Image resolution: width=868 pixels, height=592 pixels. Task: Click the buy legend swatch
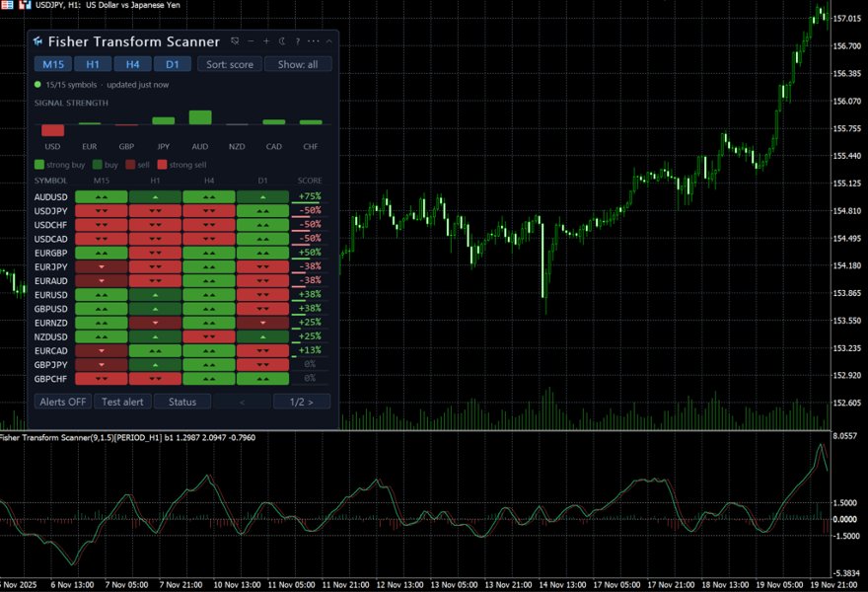[98, 165]
